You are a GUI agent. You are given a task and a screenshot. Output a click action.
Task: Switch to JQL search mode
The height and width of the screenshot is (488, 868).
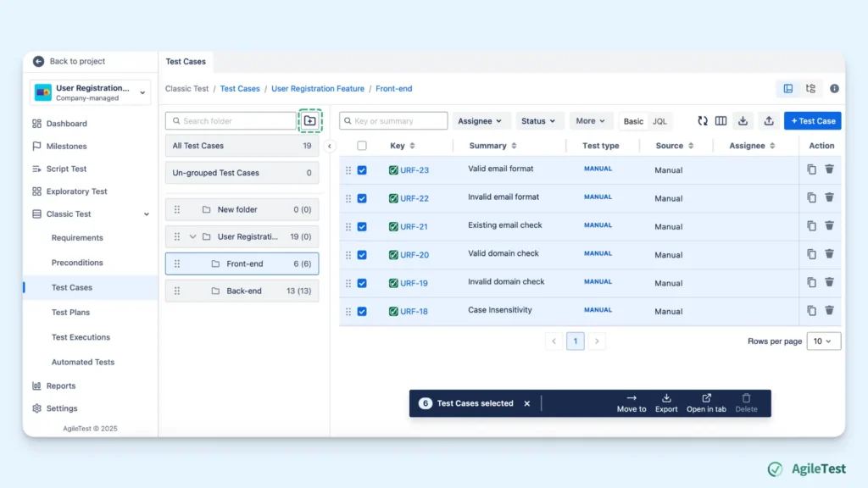click(659, 121)
